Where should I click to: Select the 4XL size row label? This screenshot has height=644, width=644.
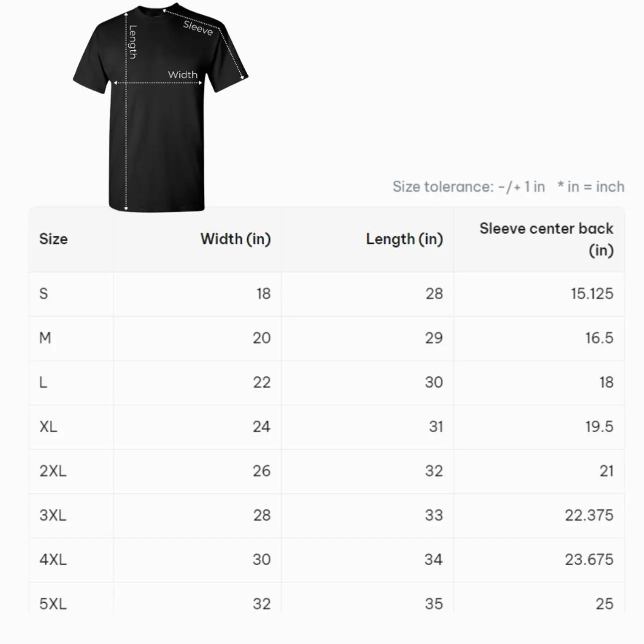tap(53, 560)
